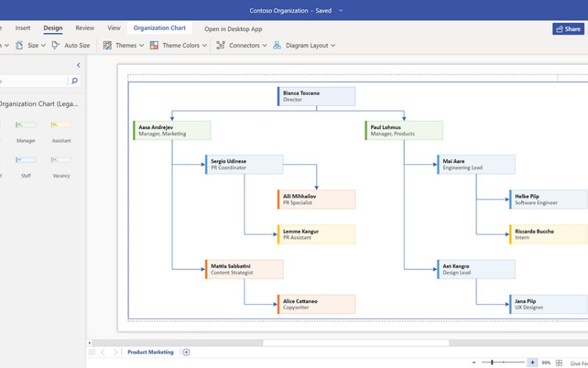Collapse the Shapes panel chevron
Viewport: 588px width, 368px height.
[x=79, y=65]
